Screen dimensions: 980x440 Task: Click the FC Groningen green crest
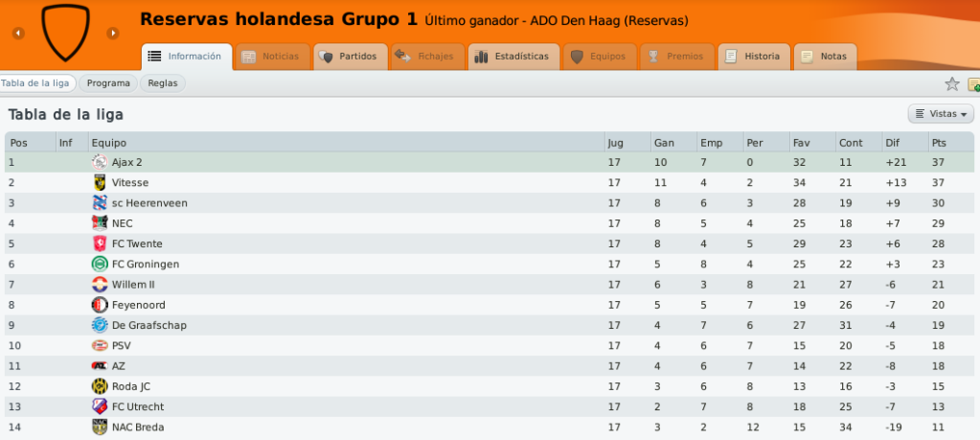[x=100, y=265]
